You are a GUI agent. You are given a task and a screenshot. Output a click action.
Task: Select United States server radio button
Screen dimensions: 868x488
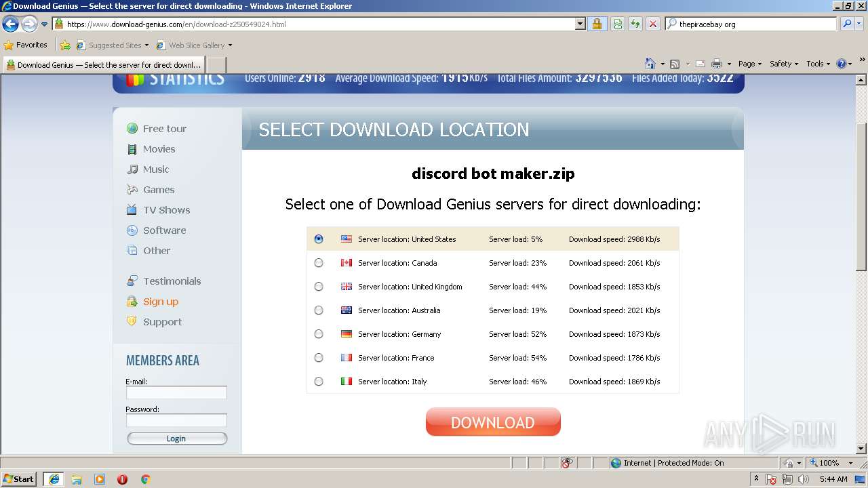(x=319, y=239)
